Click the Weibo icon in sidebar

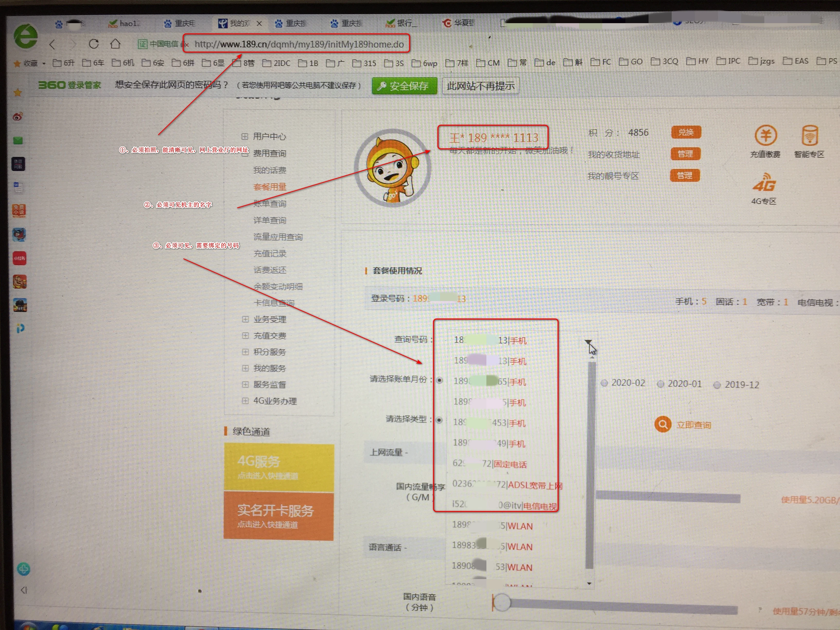coord(18,117)
